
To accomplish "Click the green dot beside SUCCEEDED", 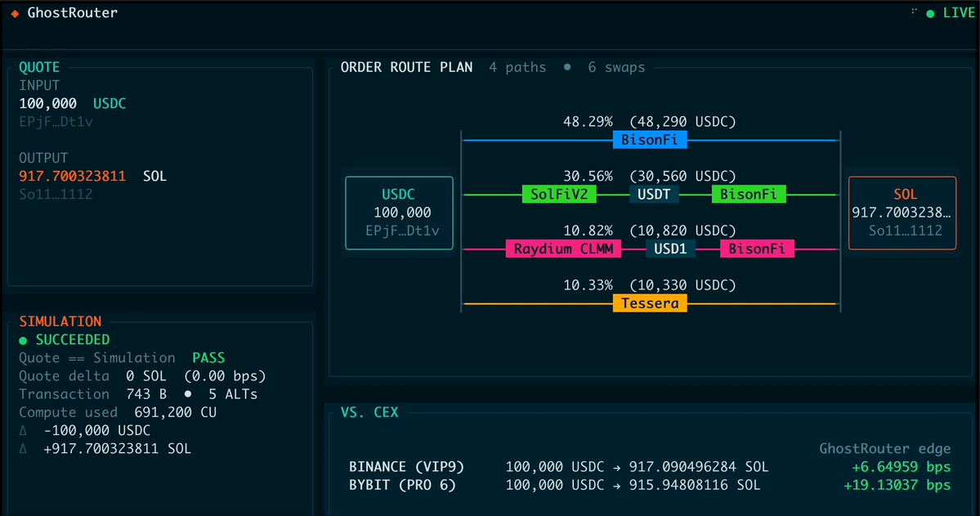I will tap(23, 340).
